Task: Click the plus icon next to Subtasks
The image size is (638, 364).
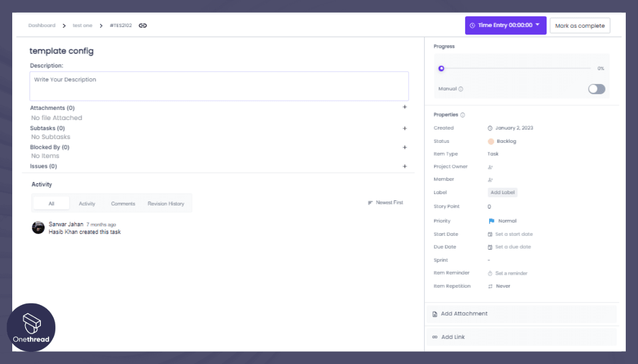Action: 405,128
